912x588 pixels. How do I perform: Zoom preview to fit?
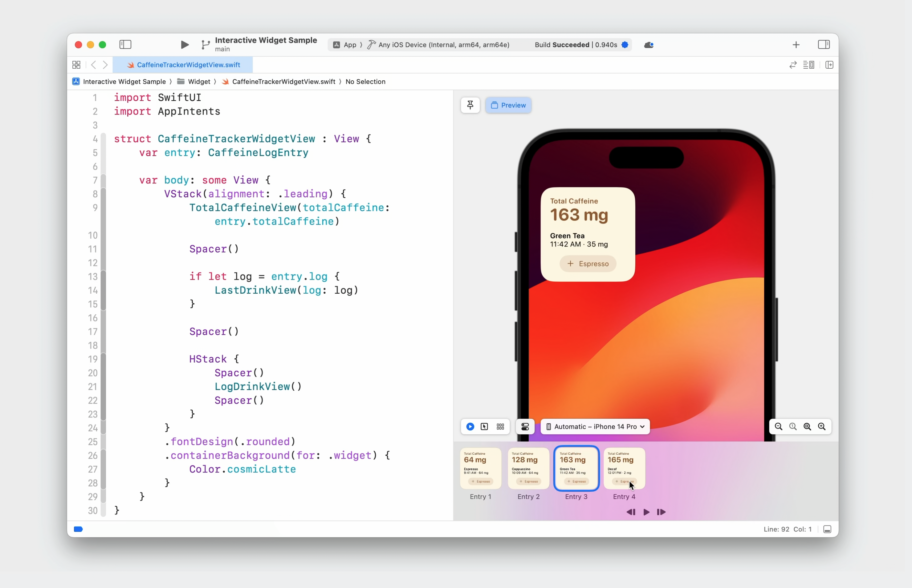click(x=807, y=427)
